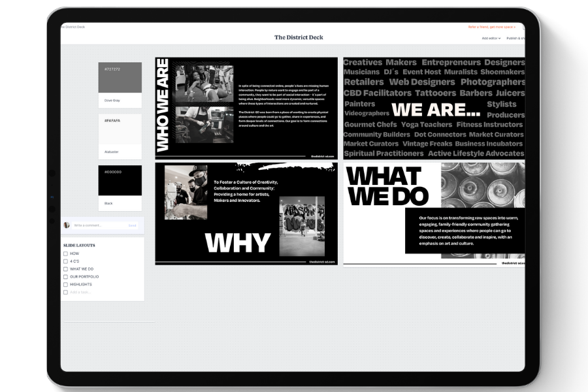Follow the Refer a friend, get more space link

pyautogui.click(x=491, y=27)
